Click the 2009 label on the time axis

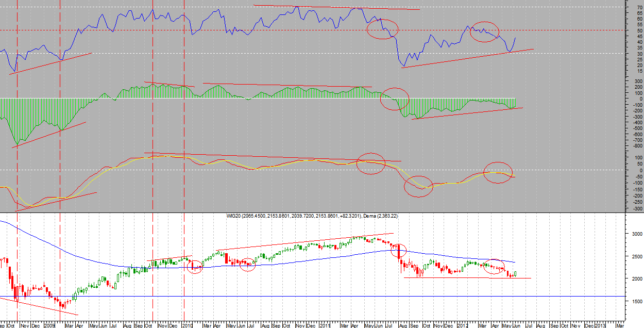49,325
